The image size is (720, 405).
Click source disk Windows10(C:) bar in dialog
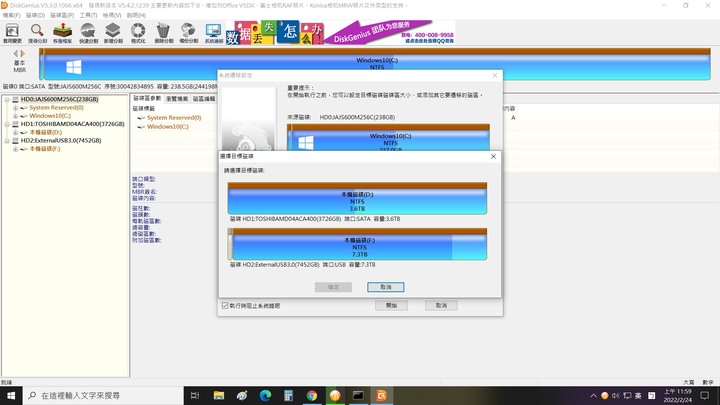point(389,138)
